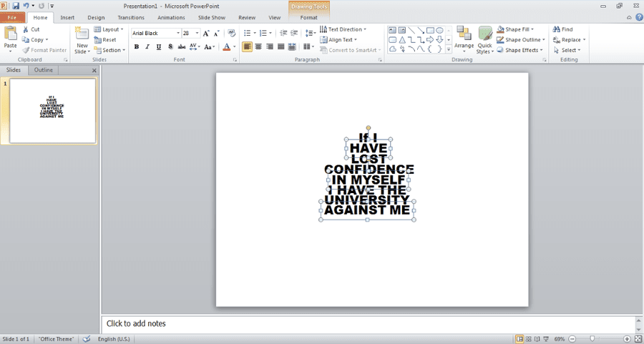
Task: Click the Reset slide button
Action: (105, 40)
